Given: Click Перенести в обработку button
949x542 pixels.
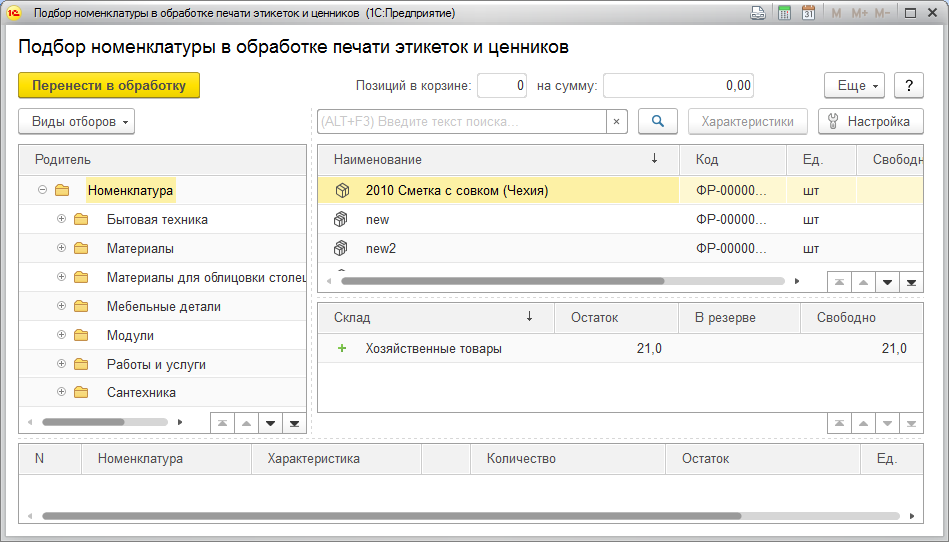Looking at the screenshot, I should (x=109, y=86).
